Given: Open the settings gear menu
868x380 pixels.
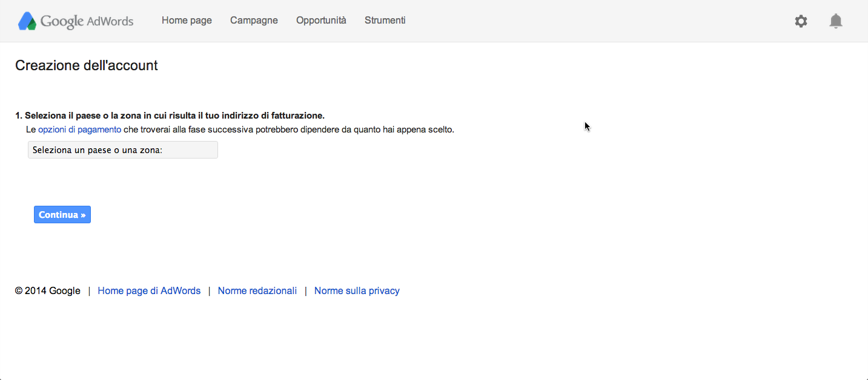Looking at the screenshot, I should coord(801,21).
